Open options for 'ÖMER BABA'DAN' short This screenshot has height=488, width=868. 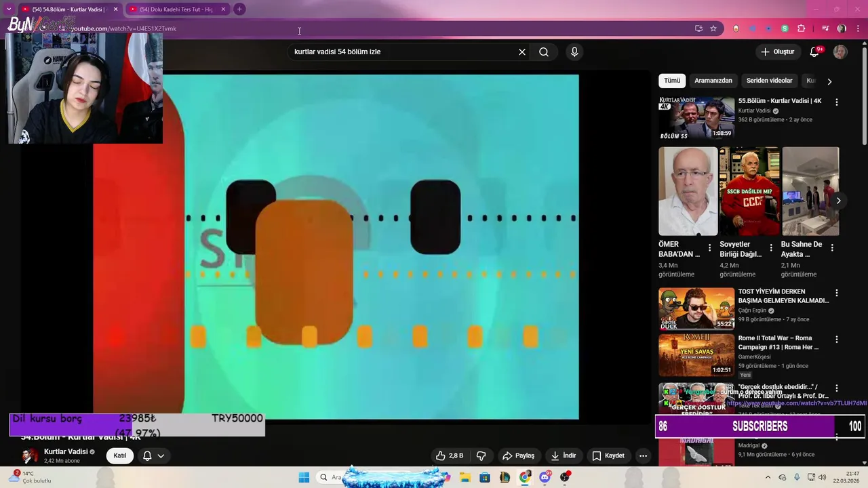pyautogui.click(x=710, y=247)
